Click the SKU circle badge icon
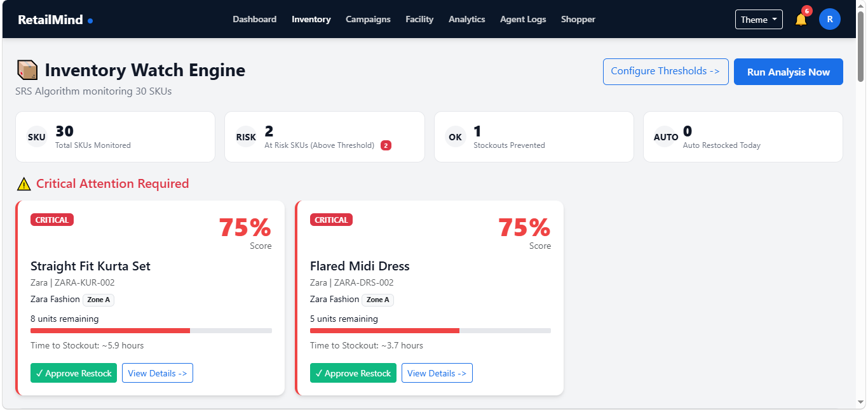Image resolution: width=868 pixels, height=410 pixels. tap(37, 137)
